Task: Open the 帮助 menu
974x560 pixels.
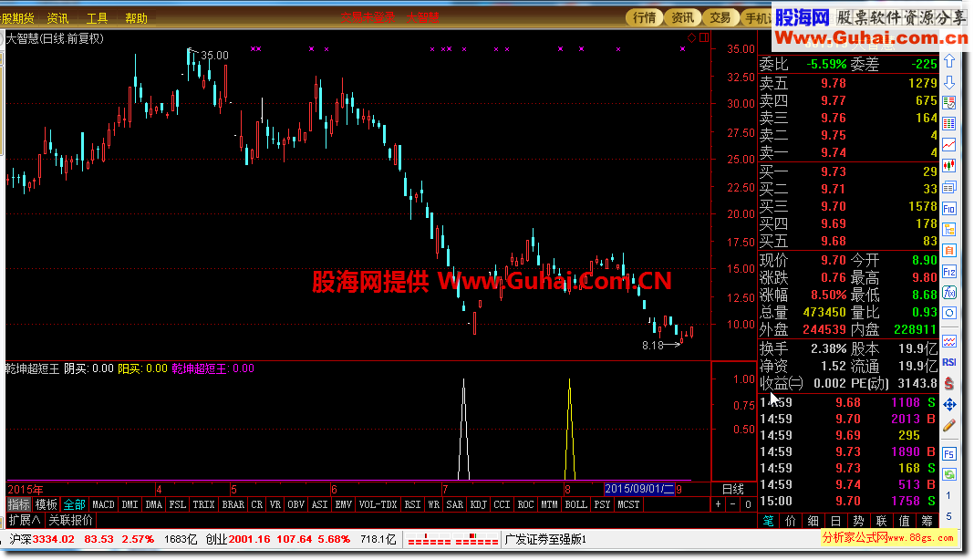Action: point(136,18)
